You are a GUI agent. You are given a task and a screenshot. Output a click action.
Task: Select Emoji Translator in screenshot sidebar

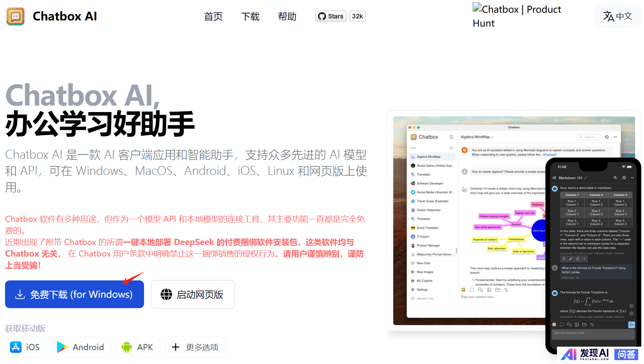pos(432,228)
